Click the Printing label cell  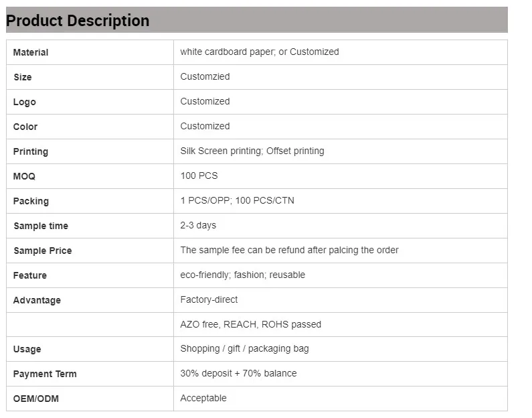(31, 151)
